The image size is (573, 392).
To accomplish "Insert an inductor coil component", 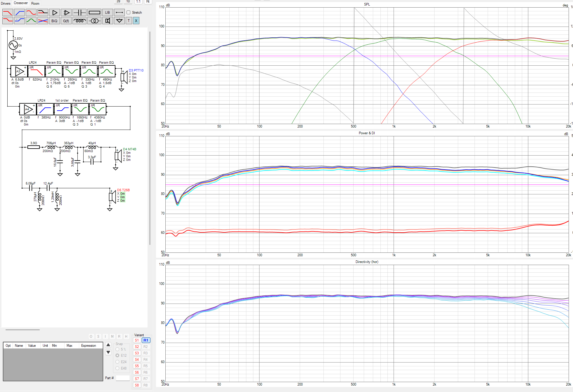I will [x=79, y=21].
